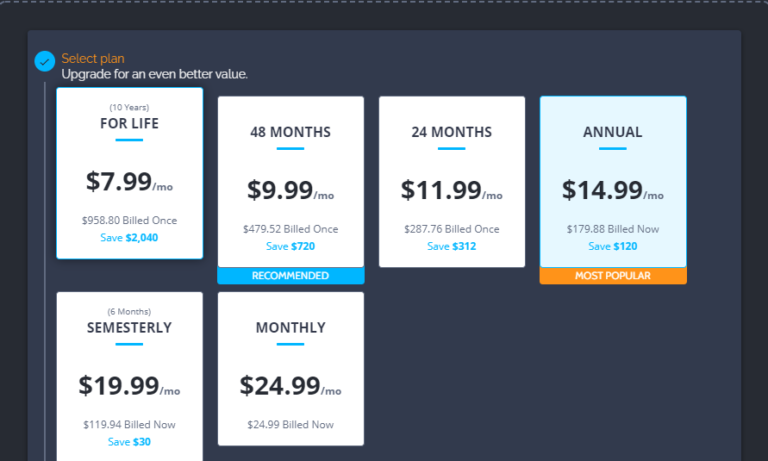The width and height of the screenshot is (768, 461).
Task: Click the Most Popular orange badge
Action: (613, 276)
